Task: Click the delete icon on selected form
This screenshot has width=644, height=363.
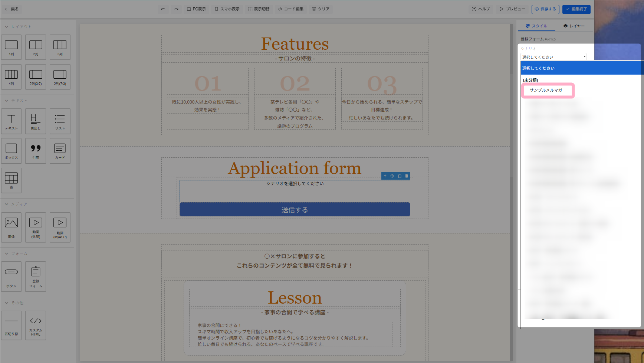Action: pyautogui.click(x=407, y=176)
